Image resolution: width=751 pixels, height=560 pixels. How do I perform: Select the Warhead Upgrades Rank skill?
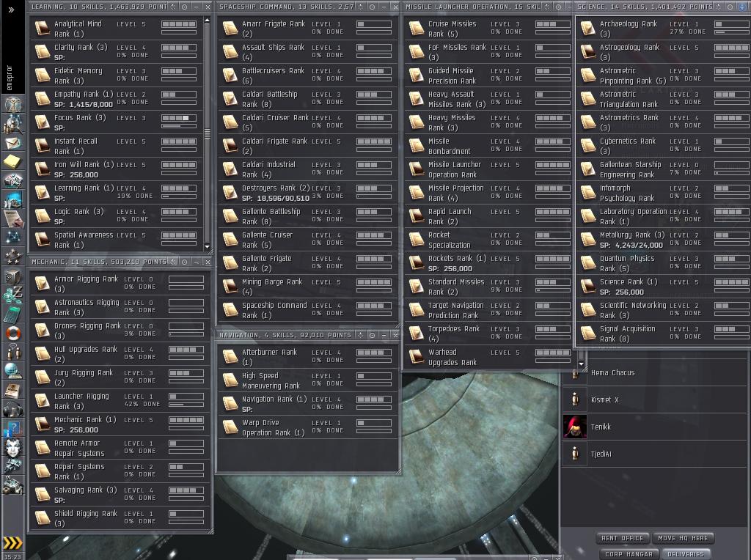point(488,357)
